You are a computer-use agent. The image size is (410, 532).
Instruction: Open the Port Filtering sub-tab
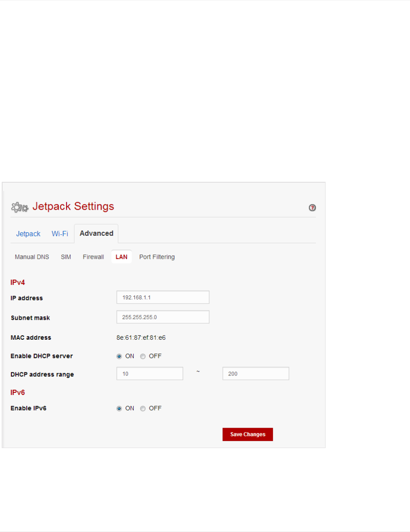pos(157,257)
